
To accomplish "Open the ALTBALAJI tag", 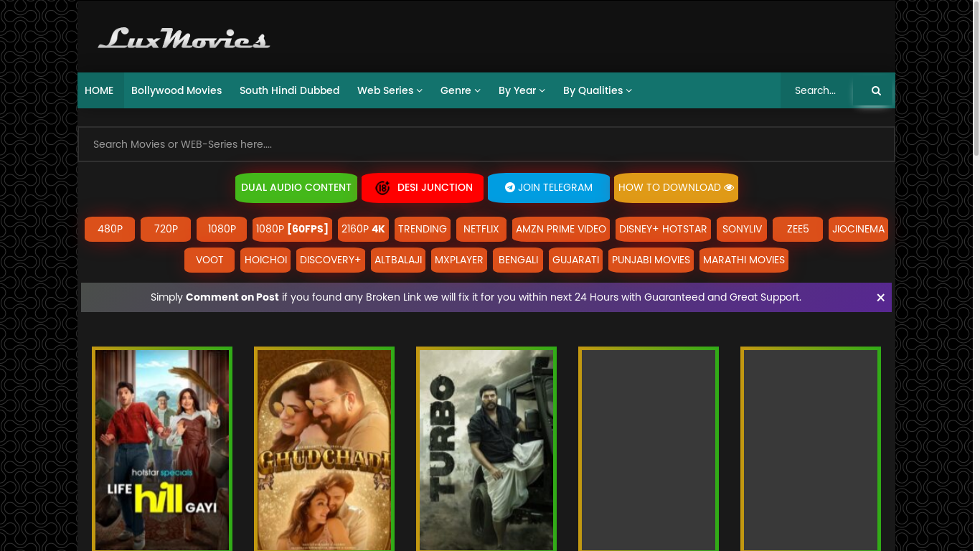I will point(398,260).
